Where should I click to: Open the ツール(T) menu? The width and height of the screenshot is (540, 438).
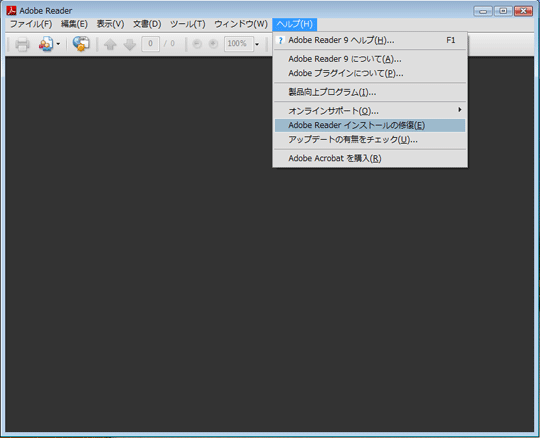[x=188, y=24]
